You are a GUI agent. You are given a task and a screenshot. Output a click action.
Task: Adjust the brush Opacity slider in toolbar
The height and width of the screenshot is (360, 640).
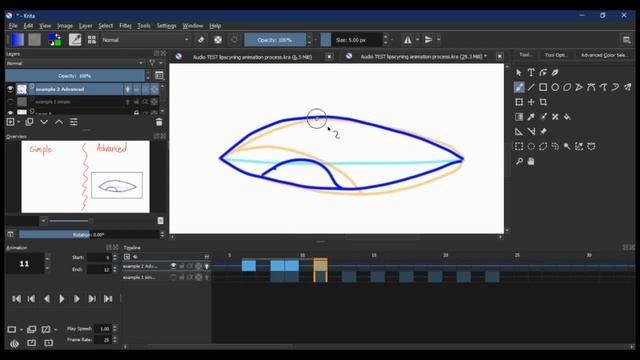click(275, 40)
